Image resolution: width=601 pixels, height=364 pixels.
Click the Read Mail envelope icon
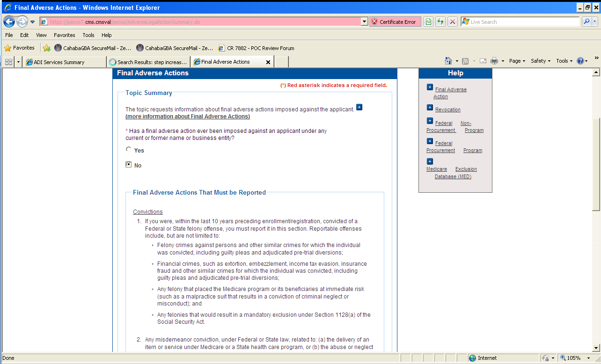click(483, 61)
